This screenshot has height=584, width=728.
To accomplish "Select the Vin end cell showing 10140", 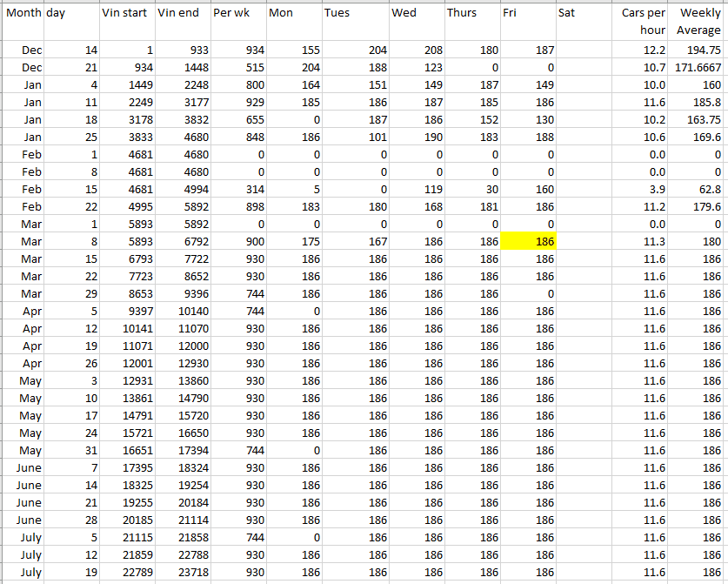I will [182, 312].
